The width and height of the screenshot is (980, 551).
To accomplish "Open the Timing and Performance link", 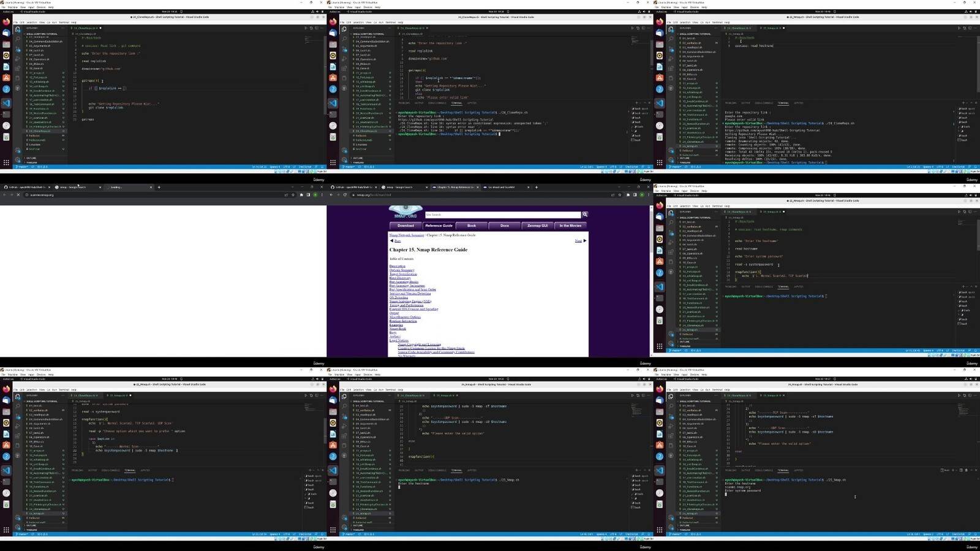I will (406, 305).
